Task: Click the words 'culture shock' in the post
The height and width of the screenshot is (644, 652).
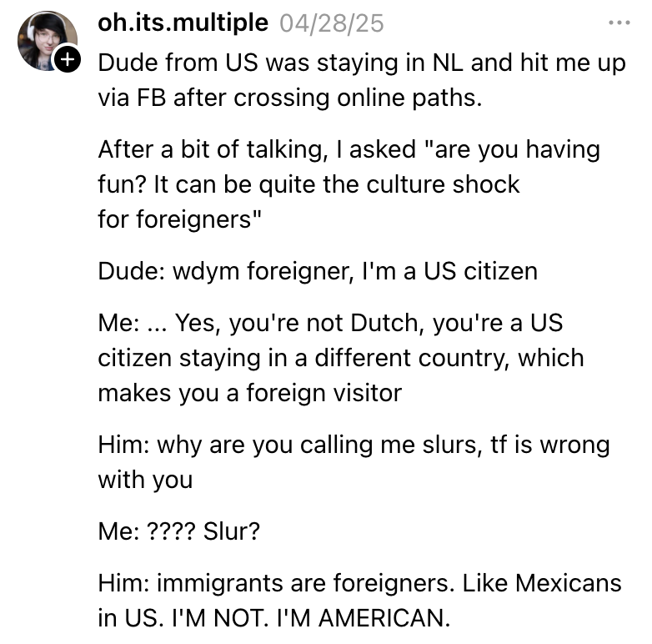Action: point(443,184)
